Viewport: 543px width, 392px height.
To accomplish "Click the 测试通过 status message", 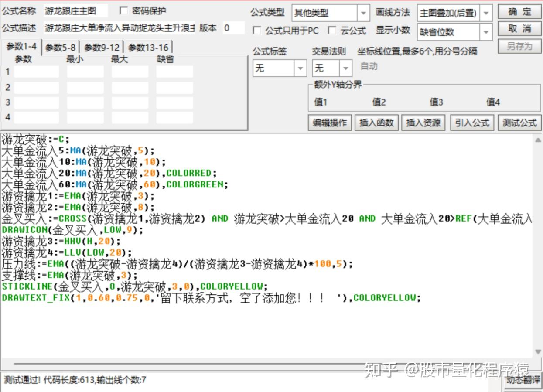I will [75, 380].
